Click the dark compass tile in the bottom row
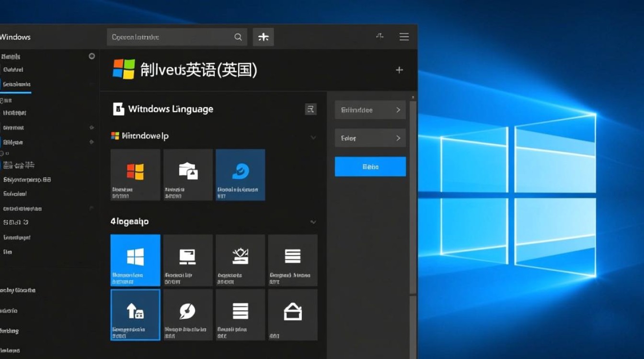This screenshot has height=359, width=644. 188,314
